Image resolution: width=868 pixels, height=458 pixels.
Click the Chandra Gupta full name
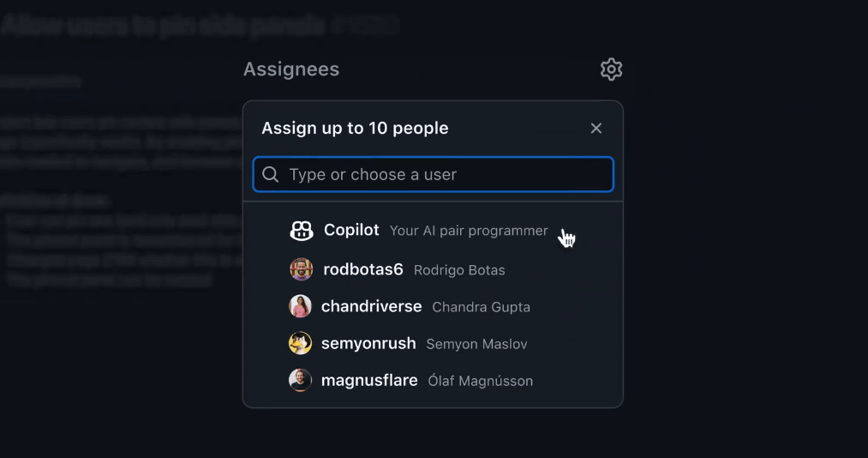click(x=481, y=307)
